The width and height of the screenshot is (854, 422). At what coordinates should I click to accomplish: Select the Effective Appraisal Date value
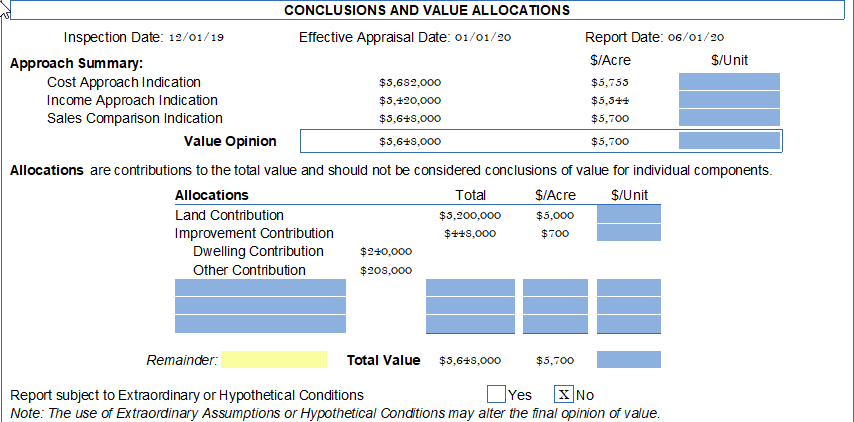[483, 38]
